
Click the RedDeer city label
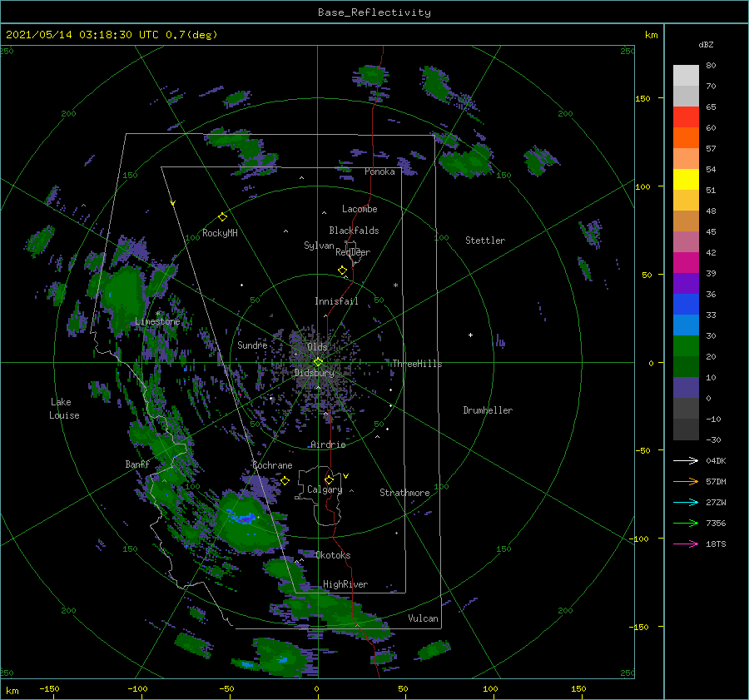tap(353, 252)
